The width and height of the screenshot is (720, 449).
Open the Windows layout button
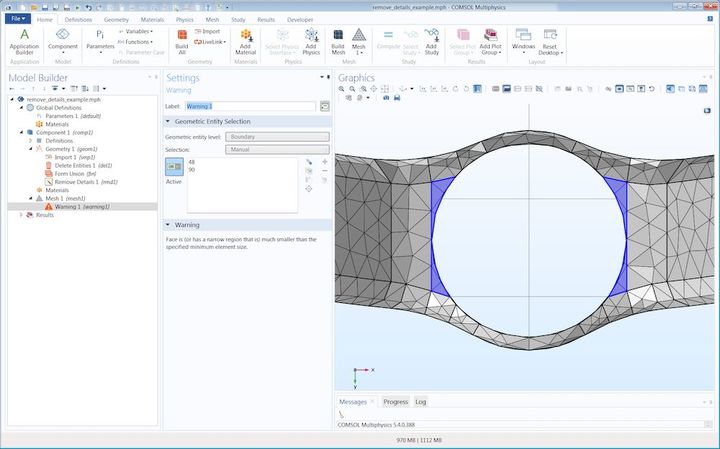[x=523, y=41]
